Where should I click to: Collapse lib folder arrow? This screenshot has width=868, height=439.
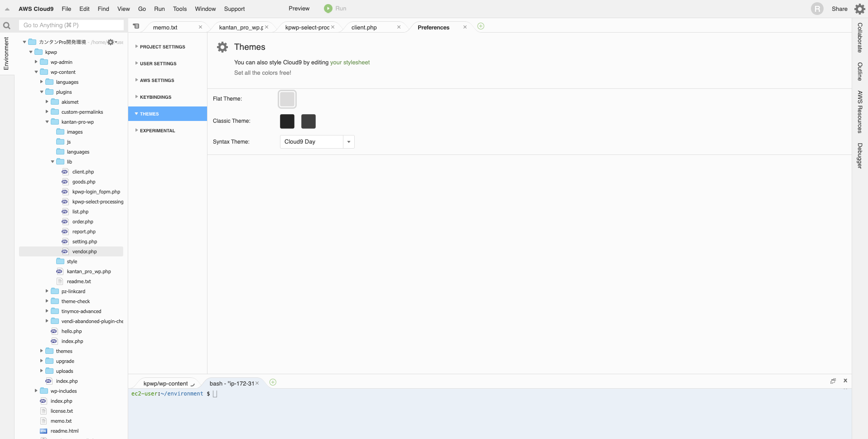click(53, 162)
